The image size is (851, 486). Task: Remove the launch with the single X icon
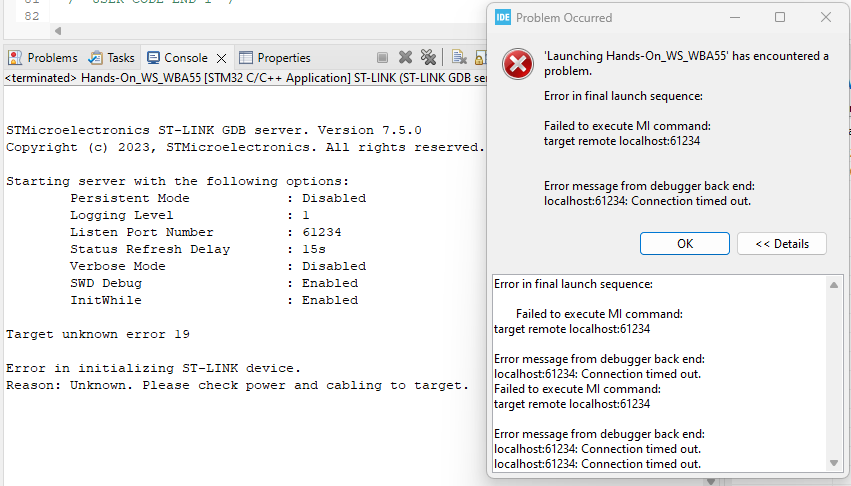(x=405, y=58)
